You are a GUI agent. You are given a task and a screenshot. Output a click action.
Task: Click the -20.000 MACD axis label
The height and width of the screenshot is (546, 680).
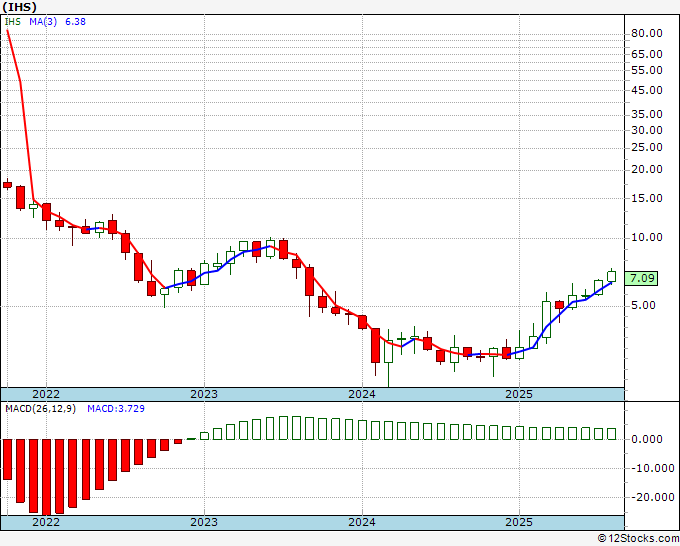[653, 497]
